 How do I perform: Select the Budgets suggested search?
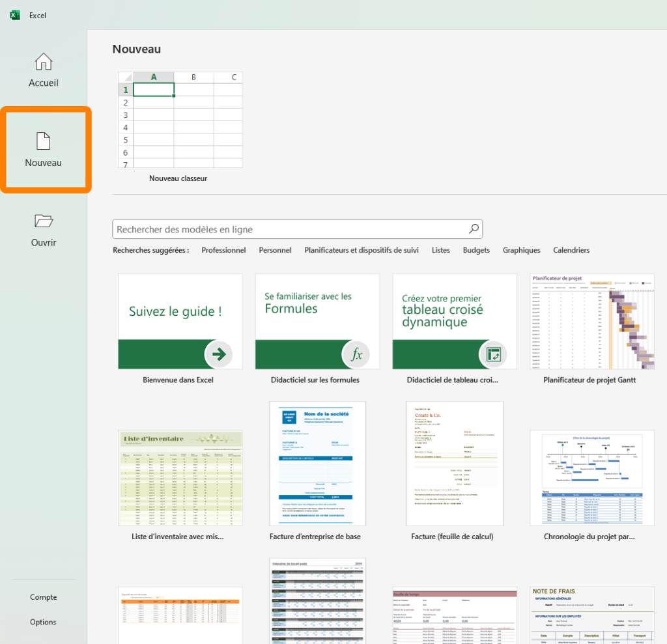[x=476, y=250]
